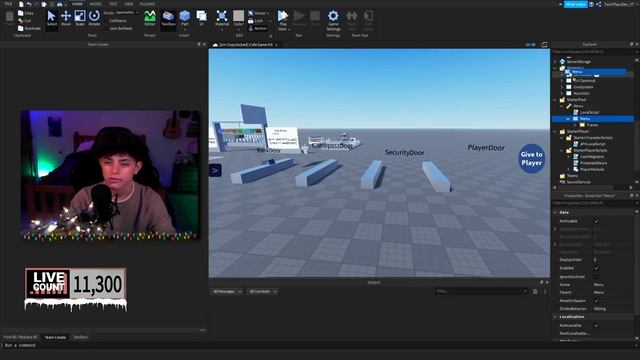
Task: Toggle the Collisions option in ribbon
Action: [117, 20]
